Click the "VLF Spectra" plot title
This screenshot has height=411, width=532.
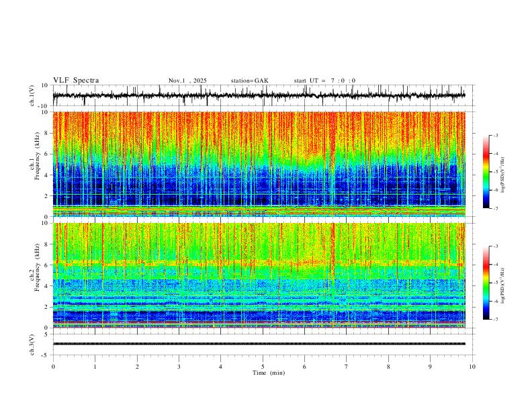pos(76,81)
